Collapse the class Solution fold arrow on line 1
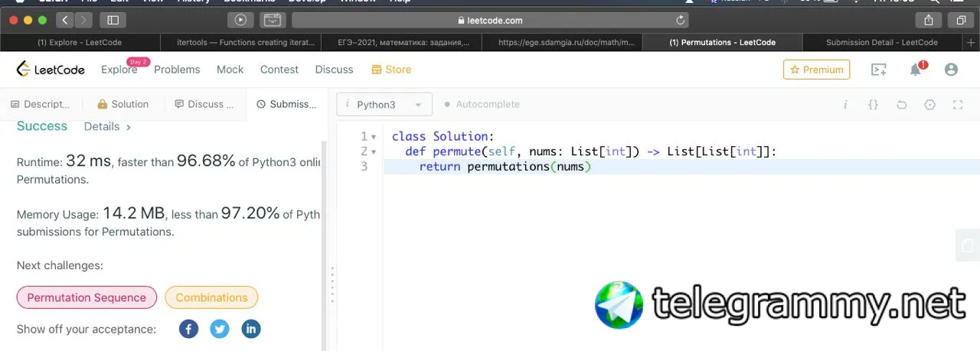The width and height of the screenshot is (980, 351). pos(374,137)
